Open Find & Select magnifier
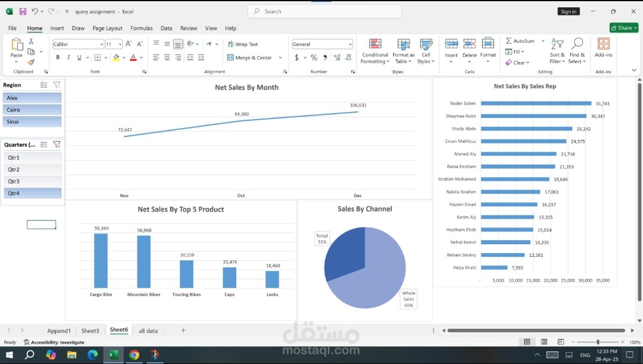This screenshot has height=364, width=643. pyautogui.click(x=577, y=51)
